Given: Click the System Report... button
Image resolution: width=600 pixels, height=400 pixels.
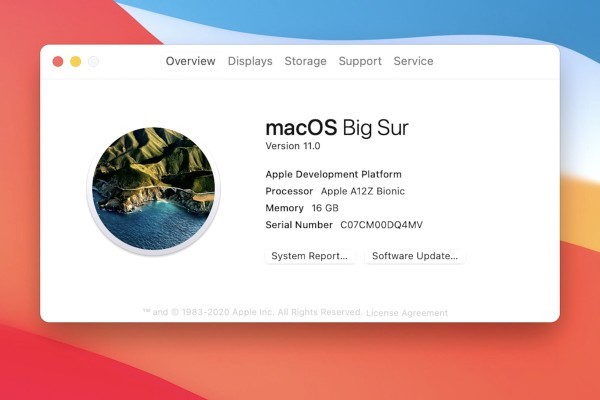Looking at the screenshot, I should 311,256.
